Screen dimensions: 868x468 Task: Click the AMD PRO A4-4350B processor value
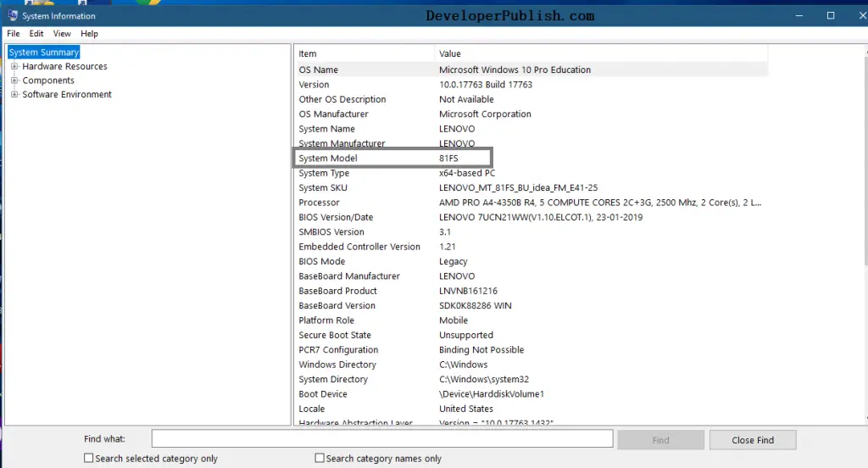pyautogui.click(x=600, y=203)
